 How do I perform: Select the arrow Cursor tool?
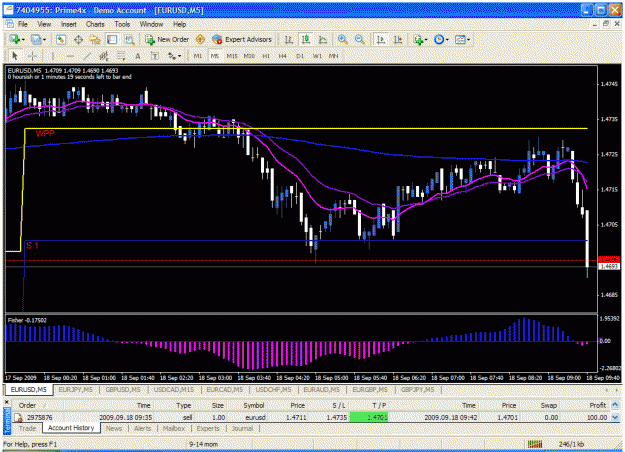(15, 56)
